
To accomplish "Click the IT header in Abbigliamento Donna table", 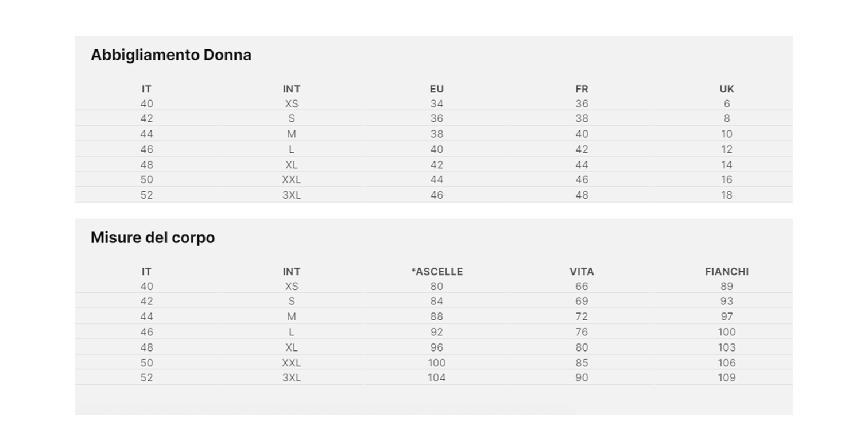I will (146, 89).
